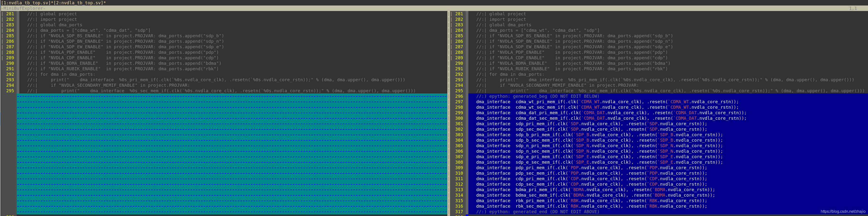Click the pdp_pri_mem_if interface line
The width and height of the screenshot is (868, 216).
[592, 168]
